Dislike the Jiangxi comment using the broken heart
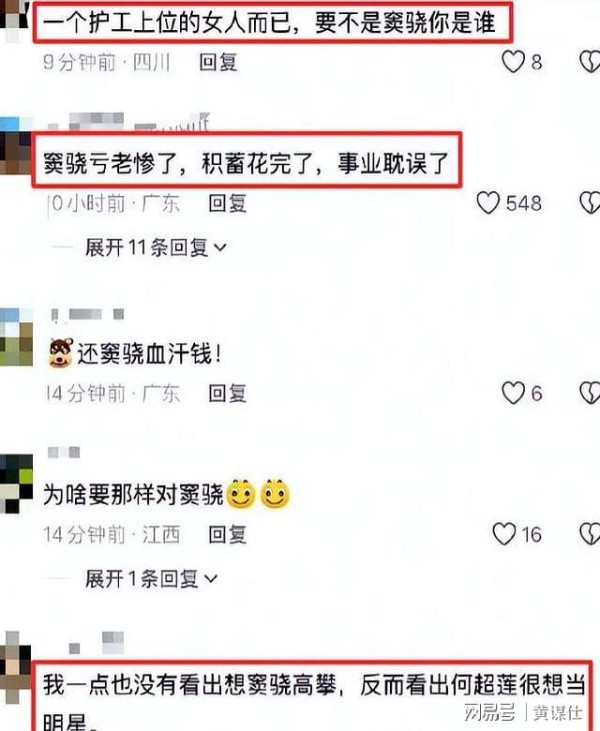This screenshot has width=600, height=731. [x=590, y=534]
